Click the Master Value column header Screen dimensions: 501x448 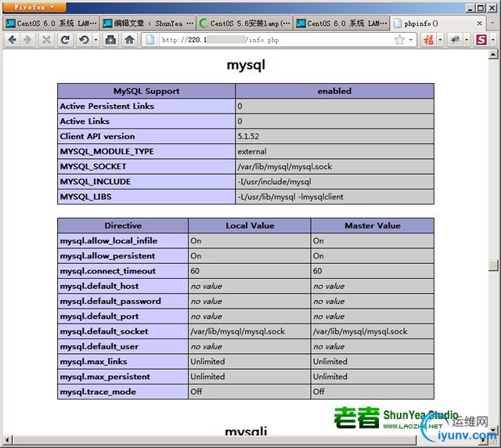373,226
